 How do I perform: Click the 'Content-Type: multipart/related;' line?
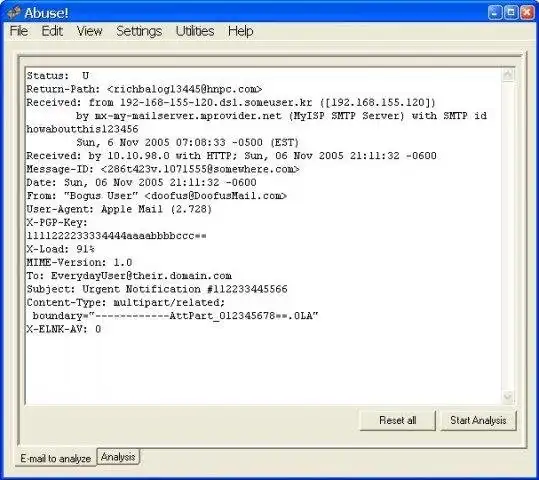(126, 303)
